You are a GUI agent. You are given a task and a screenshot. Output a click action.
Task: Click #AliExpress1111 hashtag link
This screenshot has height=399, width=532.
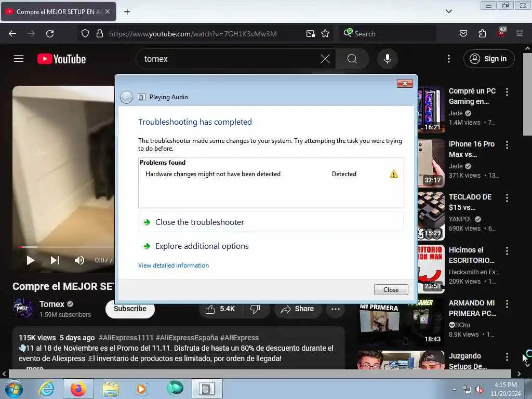(x=126, y=338)
